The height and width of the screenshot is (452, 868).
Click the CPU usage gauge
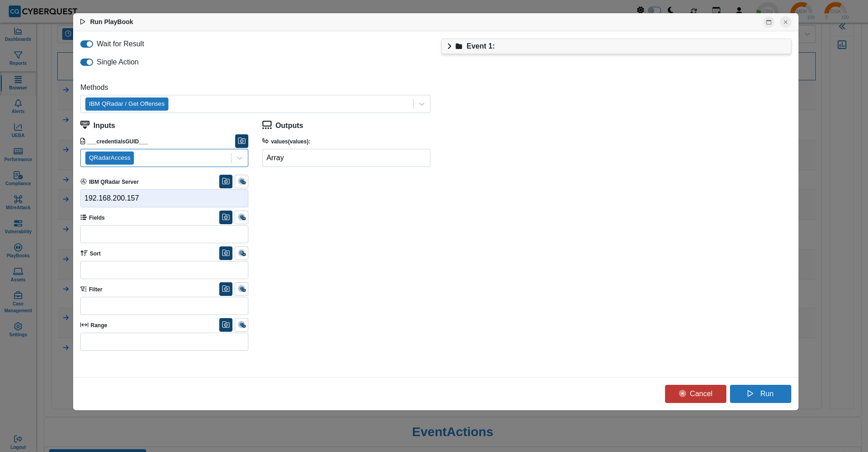pyautogui.click(x=767, y=10)
